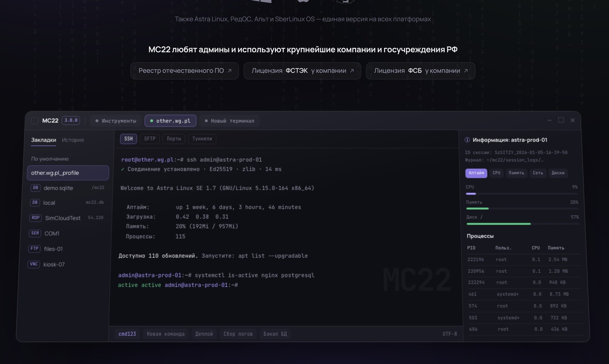Click the SER badge beside COM1
This screenshot has height=364, width=609.
tap(35, 233)
